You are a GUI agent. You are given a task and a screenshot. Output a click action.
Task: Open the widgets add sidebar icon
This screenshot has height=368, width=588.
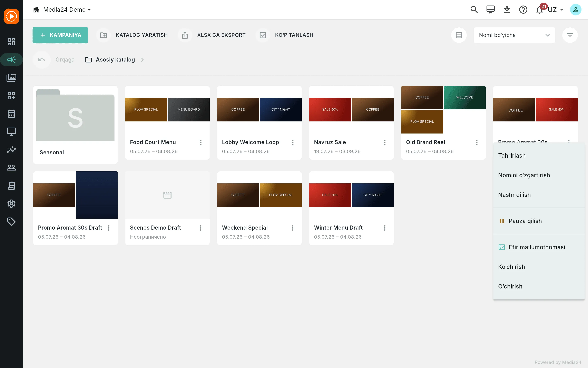coord(11,96)
